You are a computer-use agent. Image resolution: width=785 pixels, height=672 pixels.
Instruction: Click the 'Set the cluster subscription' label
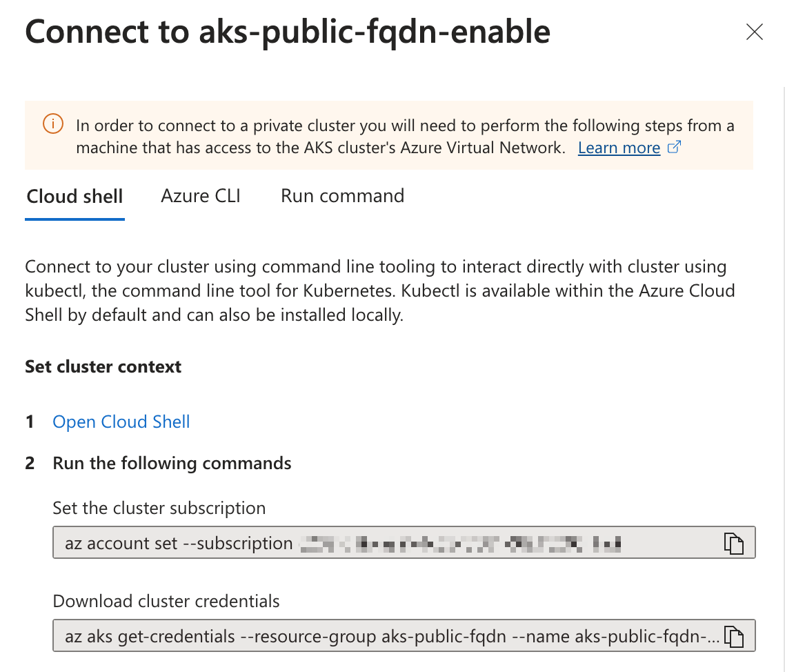click(159, 508)
